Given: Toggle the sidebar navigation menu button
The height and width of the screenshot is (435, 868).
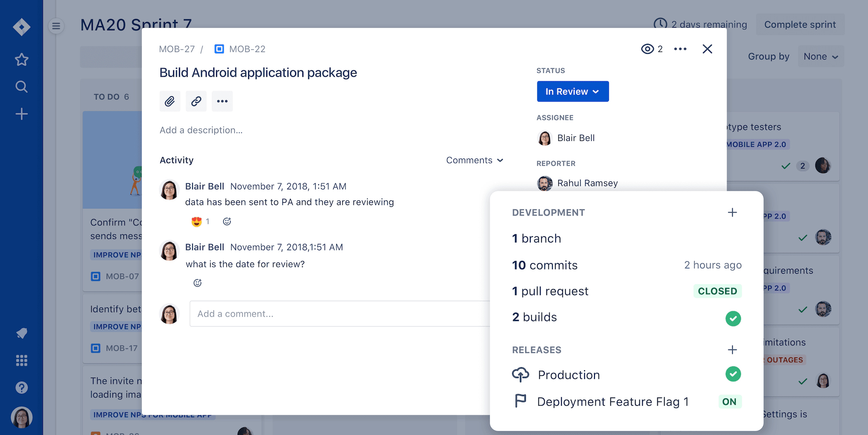Looking at the screenshot, I should (56, 26).
